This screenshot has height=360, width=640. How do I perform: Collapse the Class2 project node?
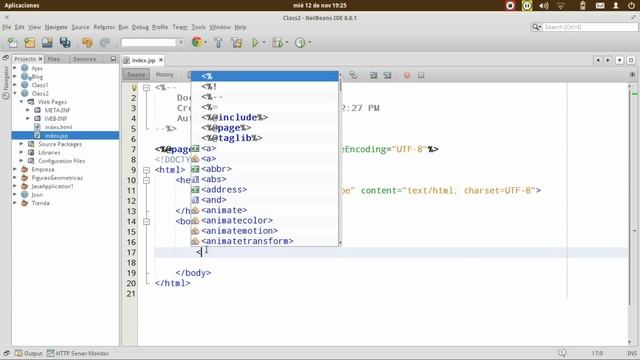pos(15,93)
